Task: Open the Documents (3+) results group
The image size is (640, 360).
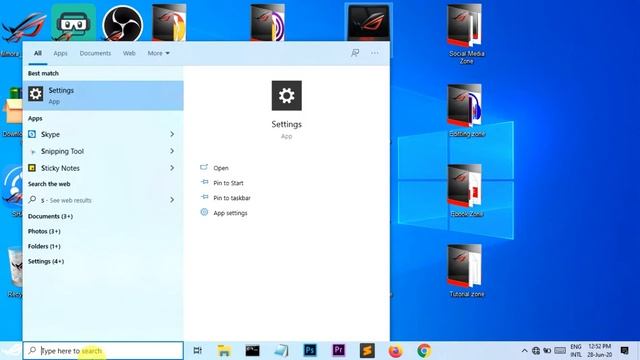Action: click(50, 216)
